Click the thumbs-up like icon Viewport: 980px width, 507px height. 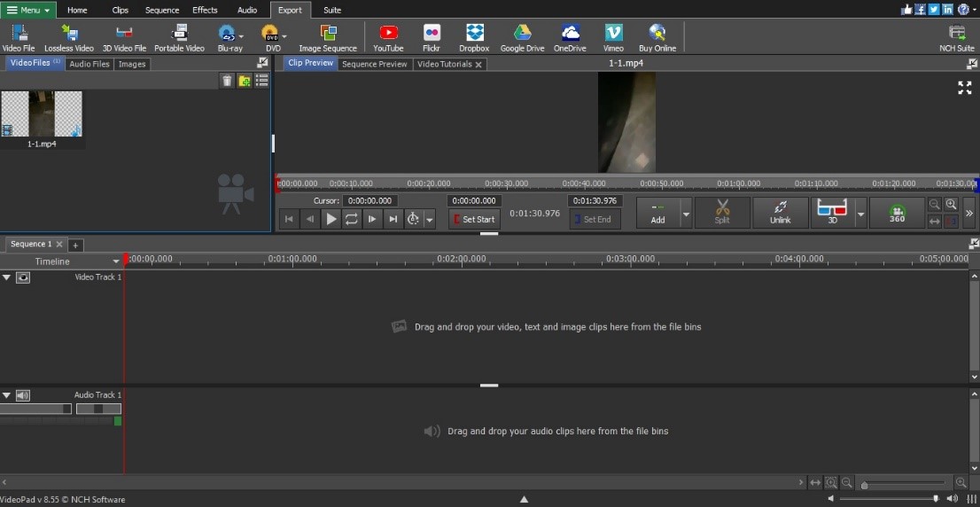(x=906, y=10)
